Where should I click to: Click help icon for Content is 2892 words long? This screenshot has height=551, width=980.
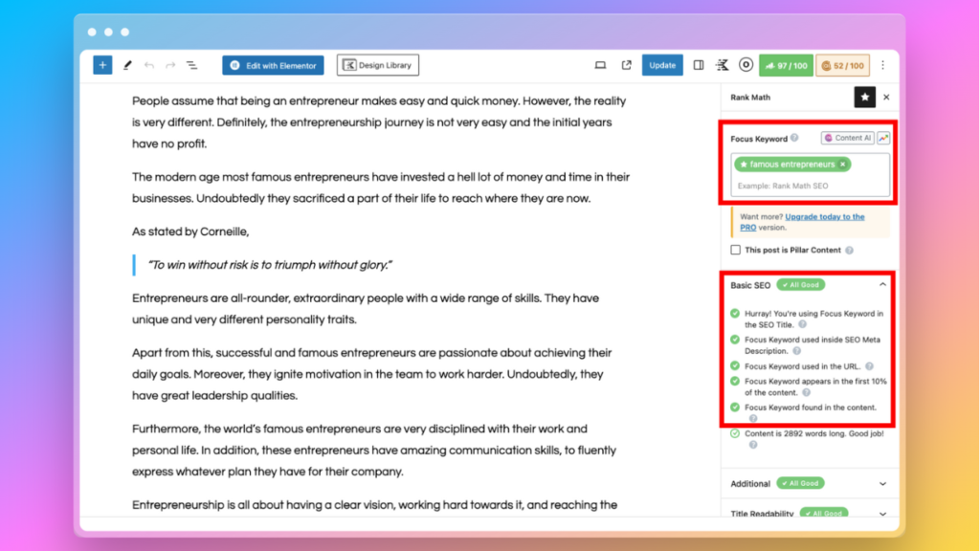click(x=753, y=445)
